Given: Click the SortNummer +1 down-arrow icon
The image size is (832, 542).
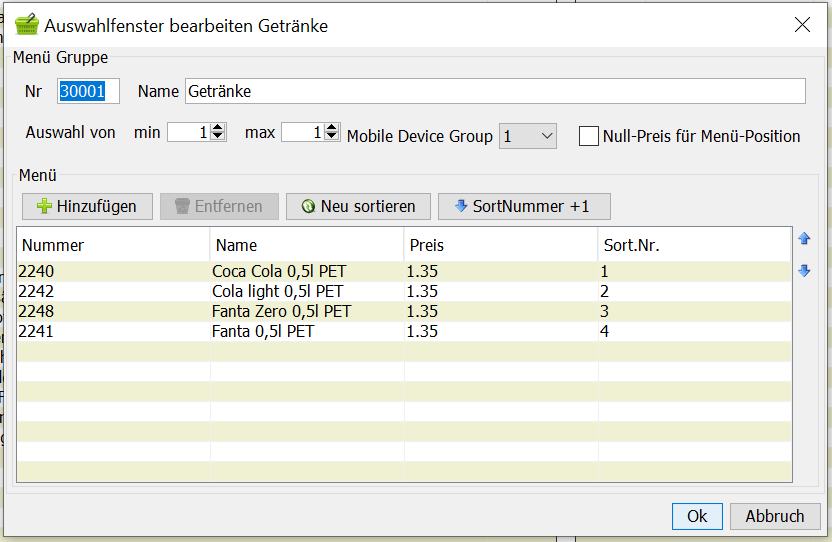Looking at the screenshot, I should click(461, 206).
